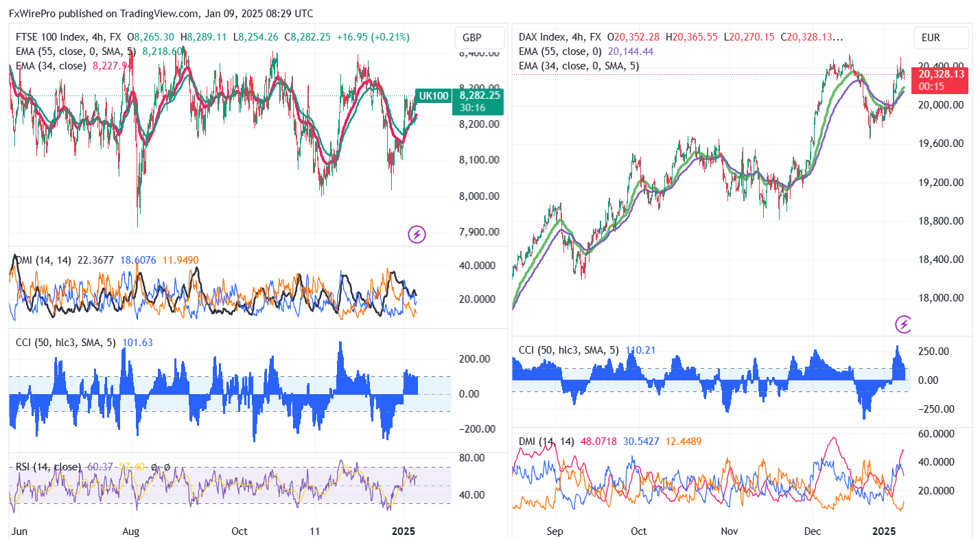
Task: Select the FTSE EMA (55, close, 0, SMA, 5) legend
Action: point(77,51)
